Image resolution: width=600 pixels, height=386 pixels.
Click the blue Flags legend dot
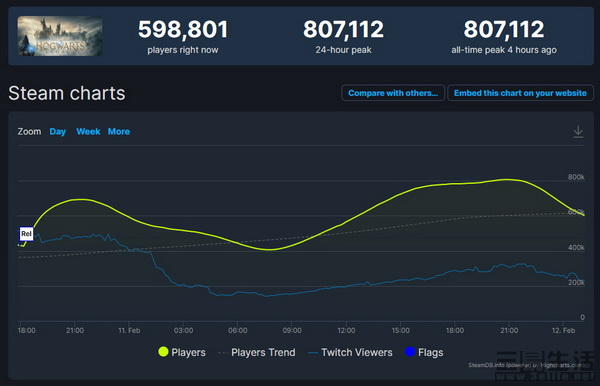[410, 352]
